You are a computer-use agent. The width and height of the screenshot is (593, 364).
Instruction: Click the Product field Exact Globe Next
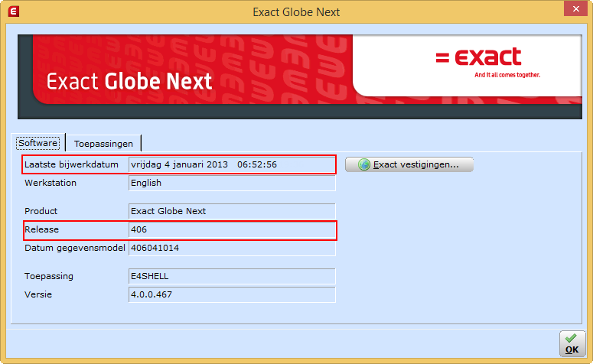pyautogui.click(x=232, y=211)
